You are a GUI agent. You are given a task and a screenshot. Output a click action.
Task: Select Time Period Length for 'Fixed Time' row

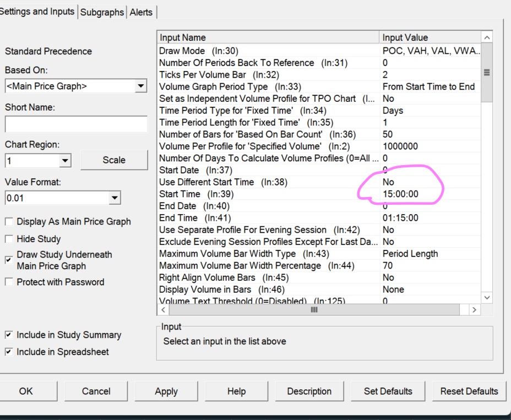[x=319, y=123]
